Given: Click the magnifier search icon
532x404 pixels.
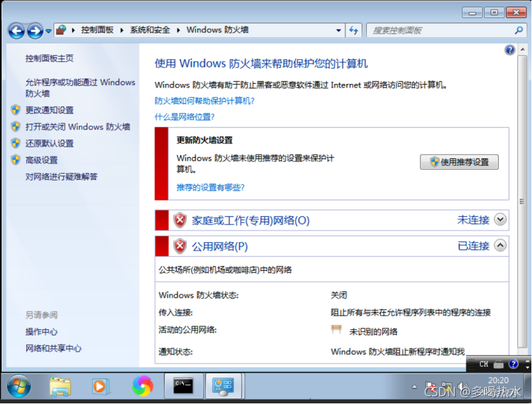Looking at the screenshot, I should coord(519,30).
